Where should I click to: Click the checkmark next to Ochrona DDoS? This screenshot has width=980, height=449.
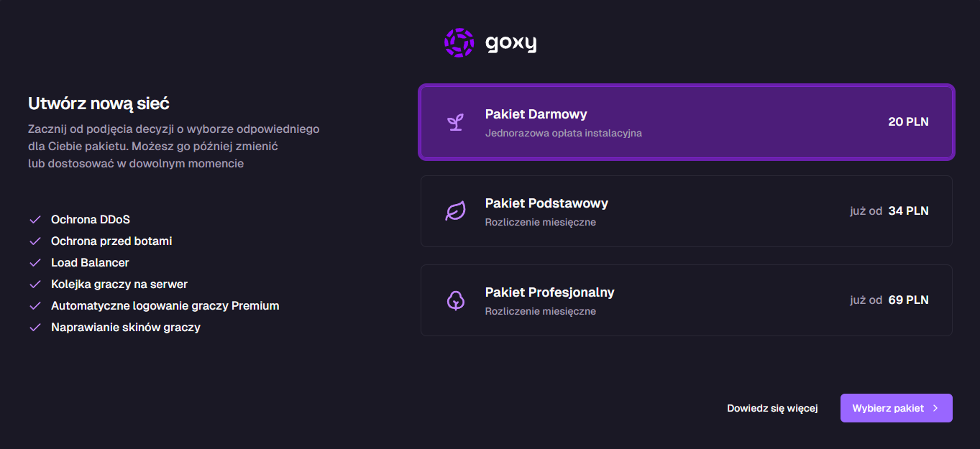tap(35, 220)
